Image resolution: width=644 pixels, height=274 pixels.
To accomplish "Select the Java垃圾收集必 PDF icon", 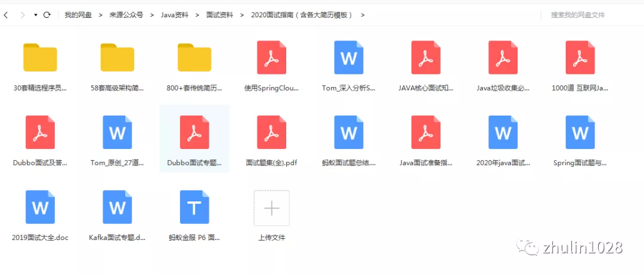I will click(503, 57).
